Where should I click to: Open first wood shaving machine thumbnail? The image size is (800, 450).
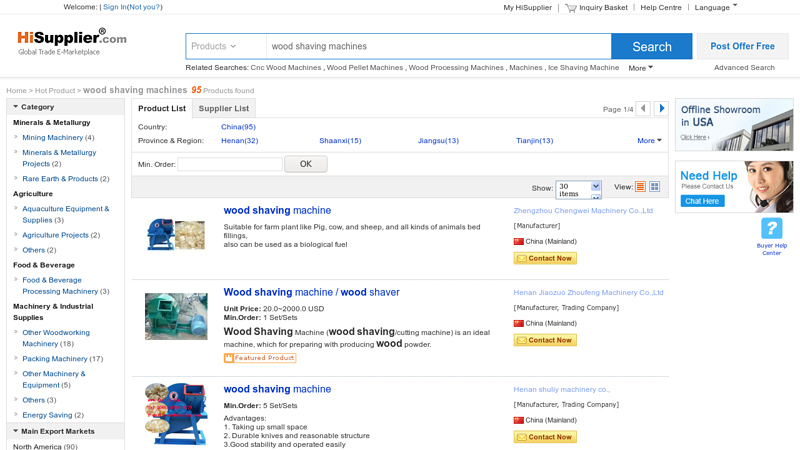click(176, 234)
